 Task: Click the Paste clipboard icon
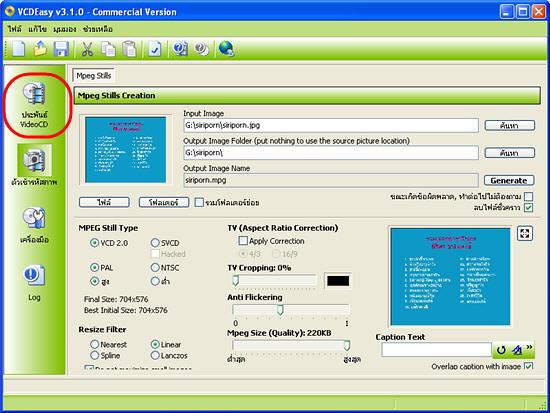point(129,49)
